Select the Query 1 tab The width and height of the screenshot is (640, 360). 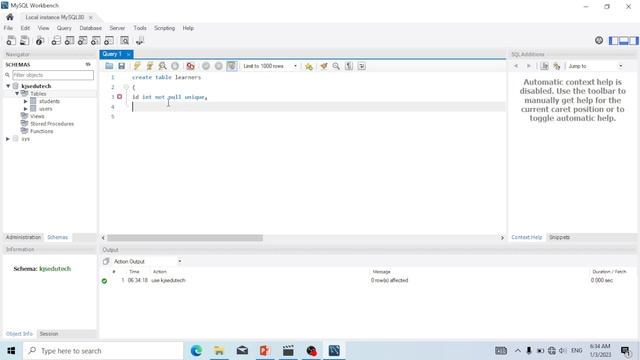pos(112,54)
